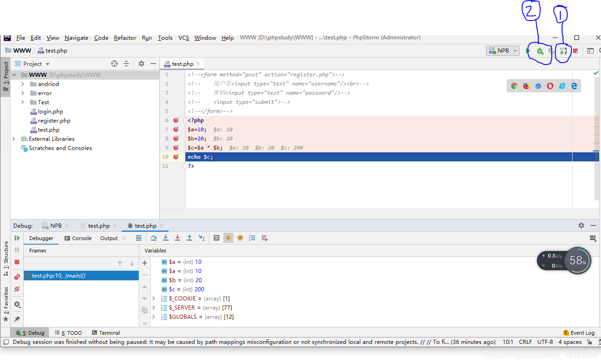This screenshot has height=364, width=601.
Task: Open the page in Firefox browser
Action: click(526, 86)
